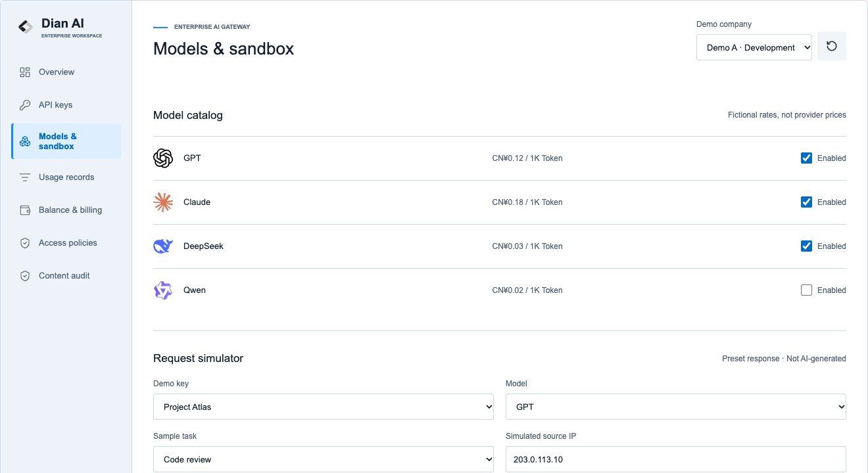Click the API keys key icon
The height and width of the screenshot is (473, 868).
(x=25, y=105)
